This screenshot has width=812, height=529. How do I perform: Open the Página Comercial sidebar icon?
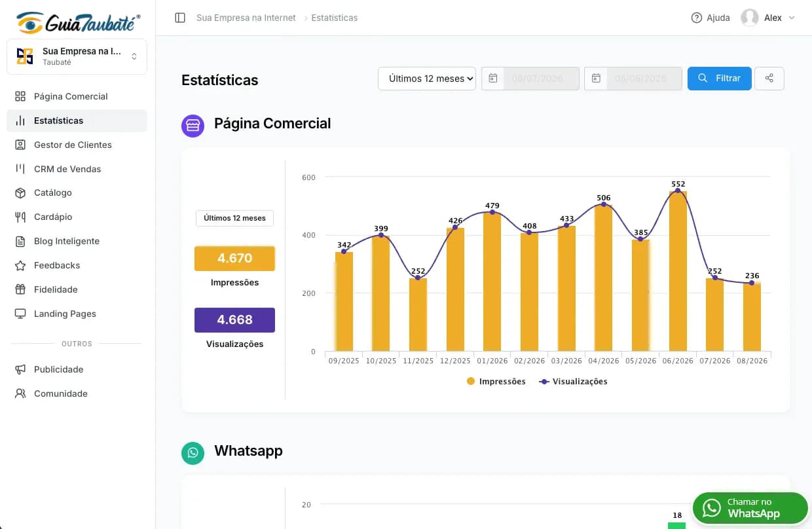click(x=20, y=96)
